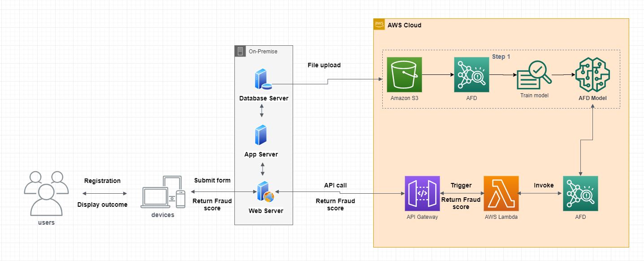Image resolution: width=644 pixels, height=261 pixels.
Task: Select Return Fraud score label under API call
Action: pos(335,204)
